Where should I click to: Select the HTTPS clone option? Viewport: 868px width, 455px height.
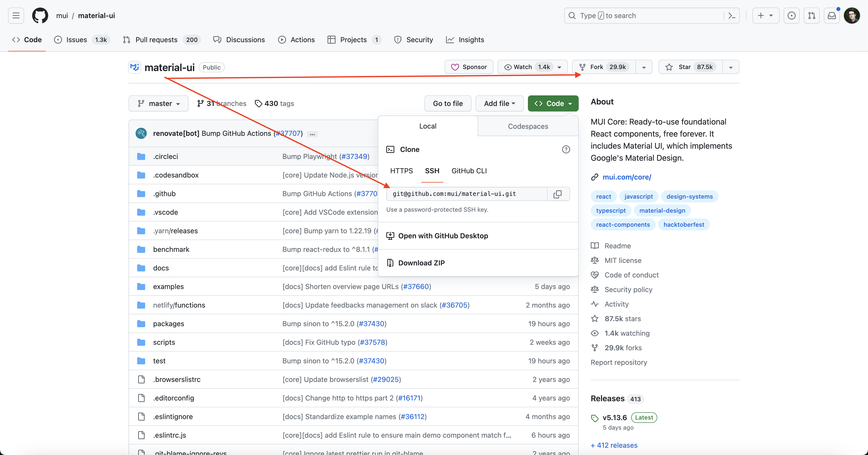point(401,171)
